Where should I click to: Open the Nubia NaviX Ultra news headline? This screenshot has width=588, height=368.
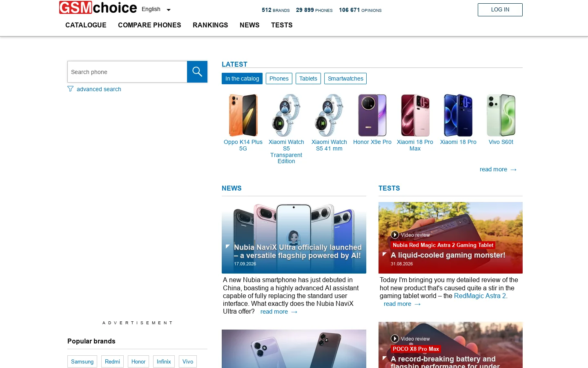tap(298, 251)
